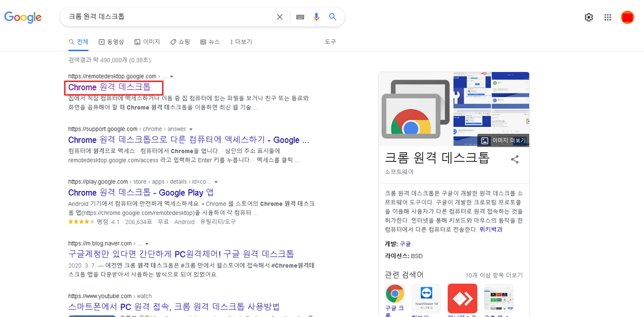Open the 더보기 tab menu
The height and width of the screenshot is (317, 644).
pyautogui.click(x=241, y=42)
